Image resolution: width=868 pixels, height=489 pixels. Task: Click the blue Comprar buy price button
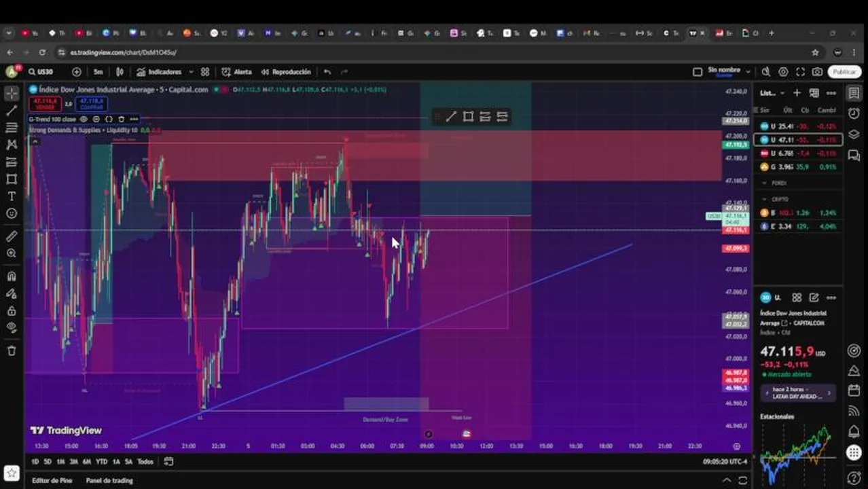(91, 103)
